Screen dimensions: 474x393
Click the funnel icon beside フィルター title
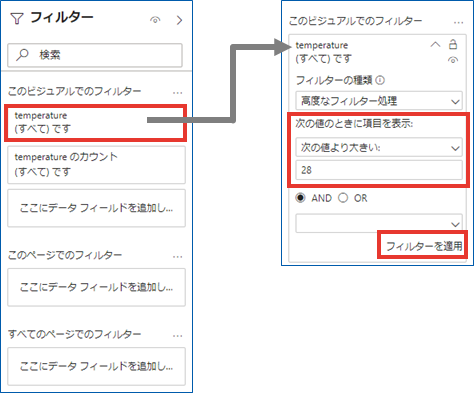tap(17, 19)
